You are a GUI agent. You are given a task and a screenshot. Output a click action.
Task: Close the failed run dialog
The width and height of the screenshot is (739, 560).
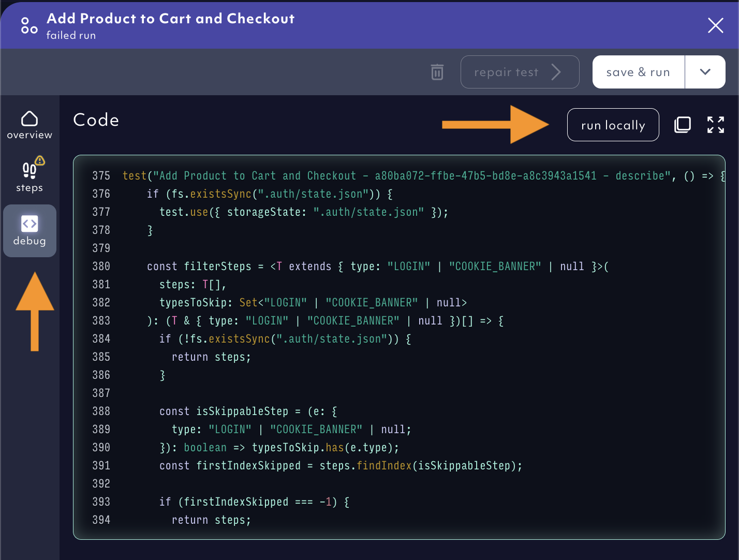[x=716, y=25]
